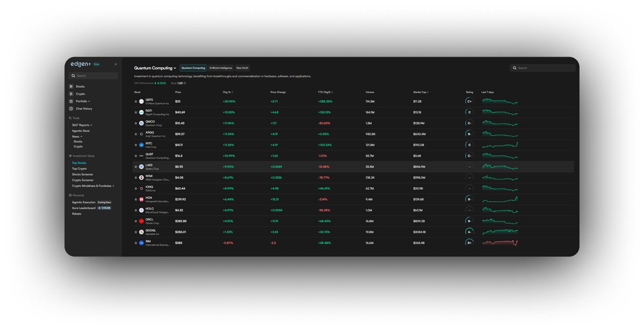644x329 pixels.
Task: Expand the Portfolio menu in the sidebar
Action: click(83, 101)
